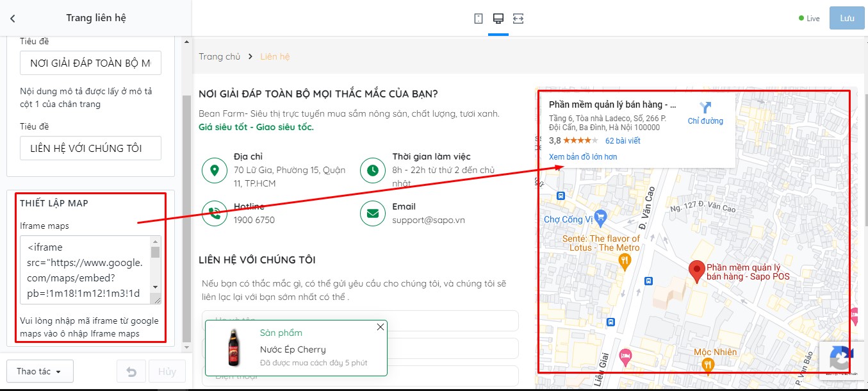Edit the NƠI GIẢI ĐÁP title field
This screenshot has height=391, width=868.
click(90, 63)
